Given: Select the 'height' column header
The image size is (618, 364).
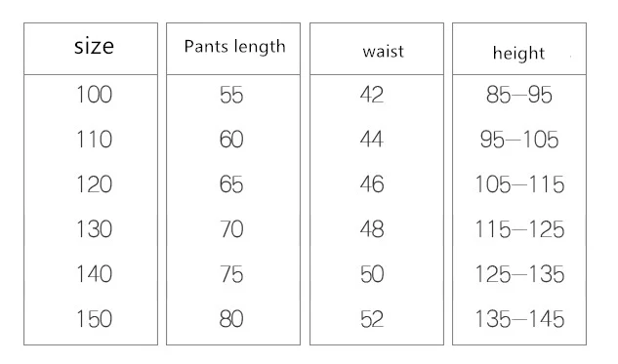Looking at the screenshot, I should [x=518, y=54].
